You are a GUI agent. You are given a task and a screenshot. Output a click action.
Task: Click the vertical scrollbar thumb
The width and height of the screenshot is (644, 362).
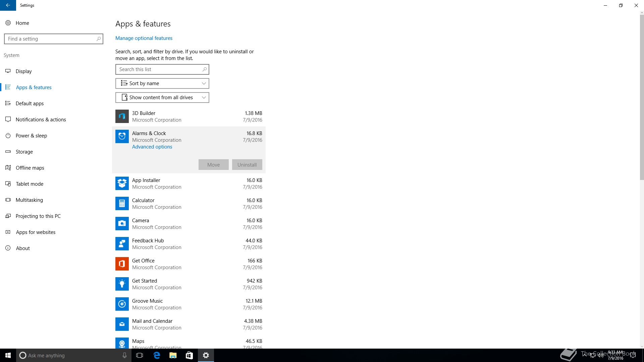(642, 97)
